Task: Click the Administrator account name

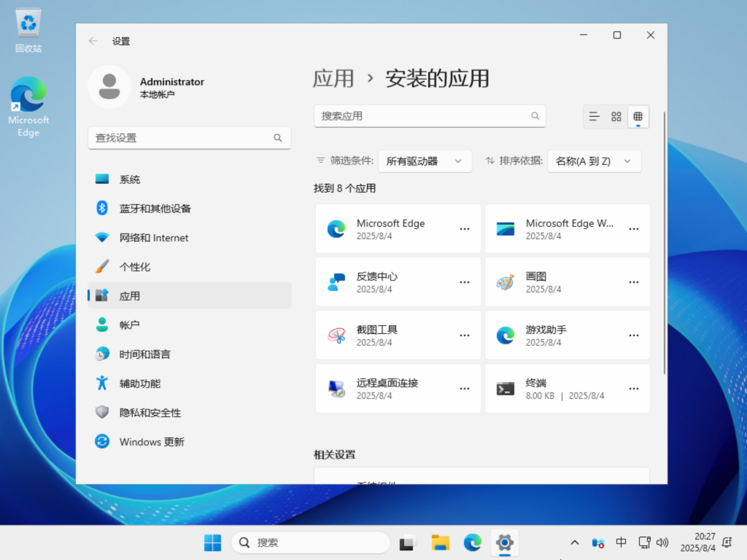Action: coord(172,82)
